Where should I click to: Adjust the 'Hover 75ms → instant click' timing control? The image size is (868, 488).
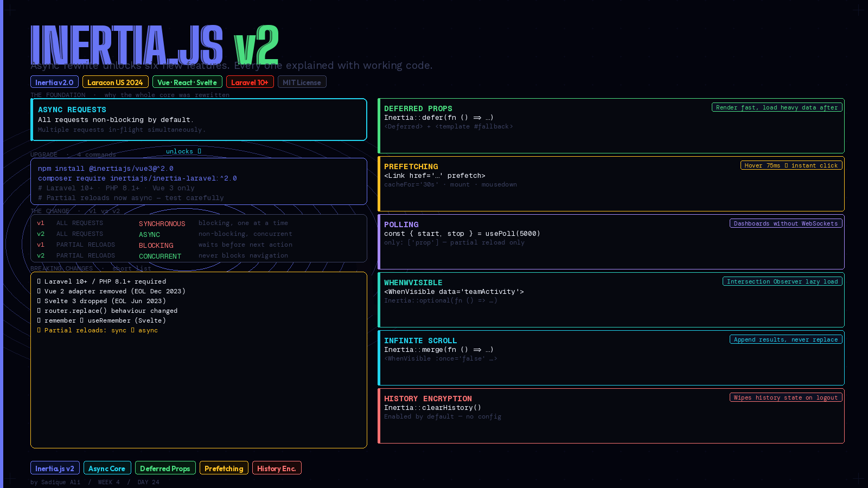coord(791,165)
